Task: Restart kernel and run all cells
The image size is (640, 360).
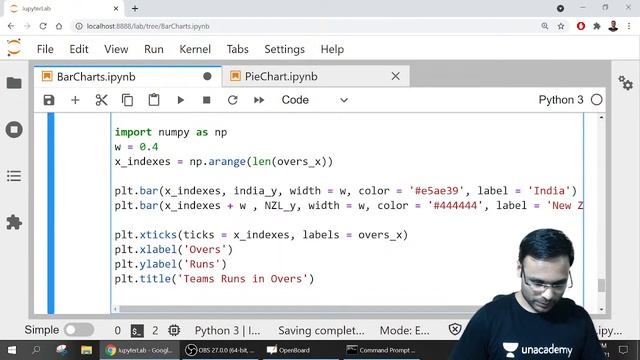Action: point(259,100)
